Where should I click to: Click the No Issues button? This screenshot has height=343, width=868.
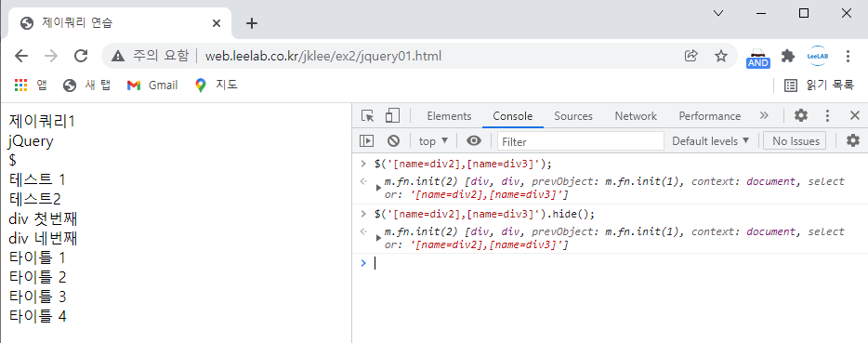[795, 140]
